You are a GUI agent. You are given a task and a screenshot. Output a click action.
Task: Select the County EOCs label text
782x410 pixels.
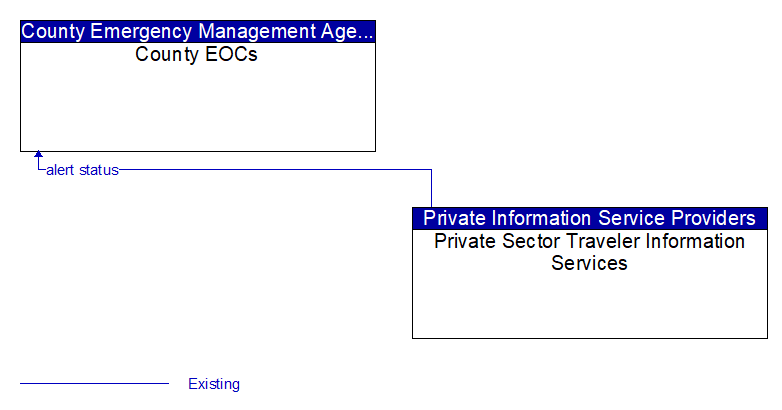tap(196, 54)
